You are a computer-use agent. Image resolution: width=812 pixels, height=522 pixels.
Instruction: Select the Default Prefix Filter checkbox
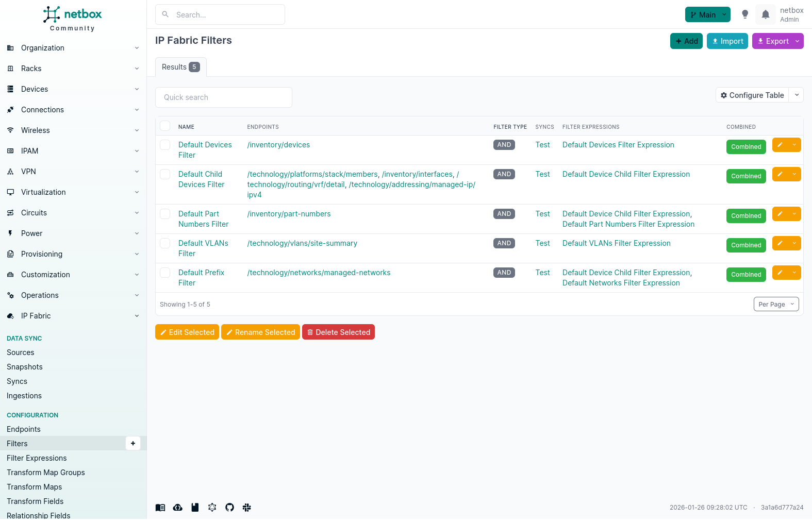[x=165, y=273]
